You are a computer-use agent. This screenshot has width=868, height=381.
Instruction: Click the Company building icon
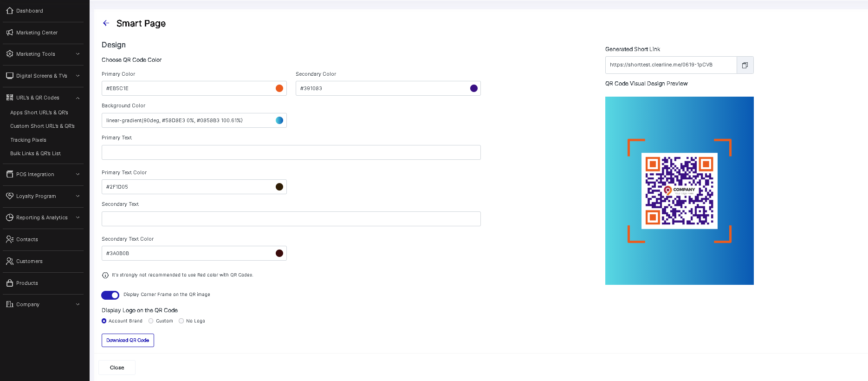click(10, 304)
